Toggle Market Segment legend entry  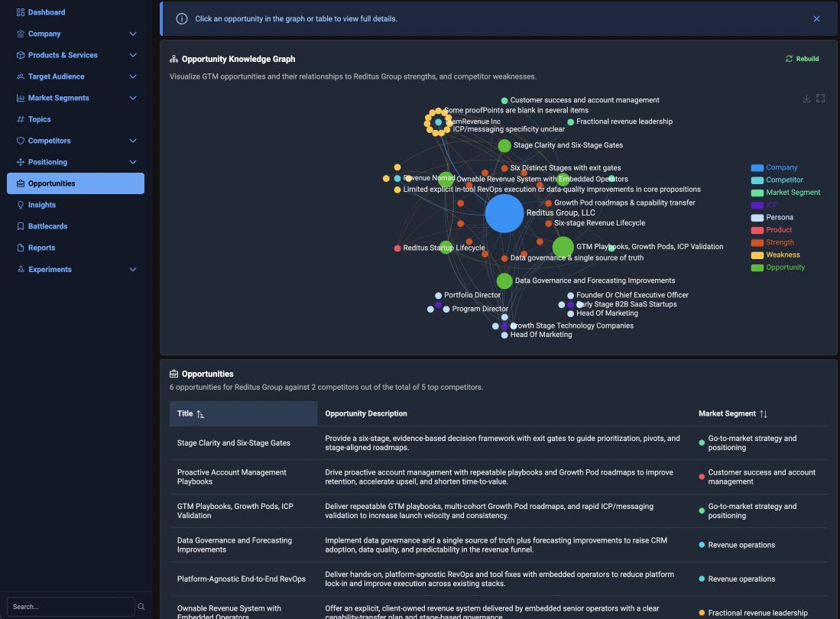coord(786,193)
